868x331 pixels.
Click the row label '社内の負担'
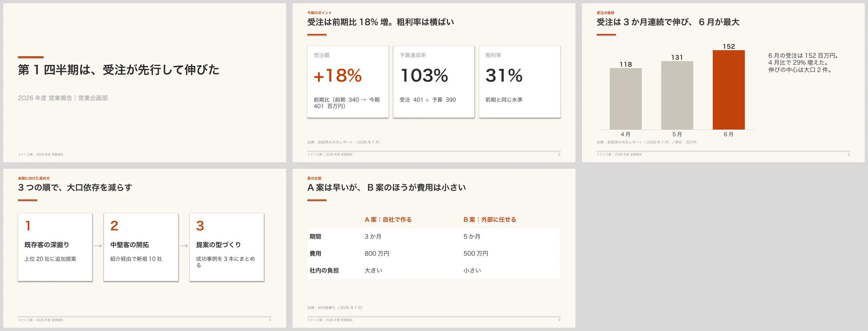[x=324, y=271]
